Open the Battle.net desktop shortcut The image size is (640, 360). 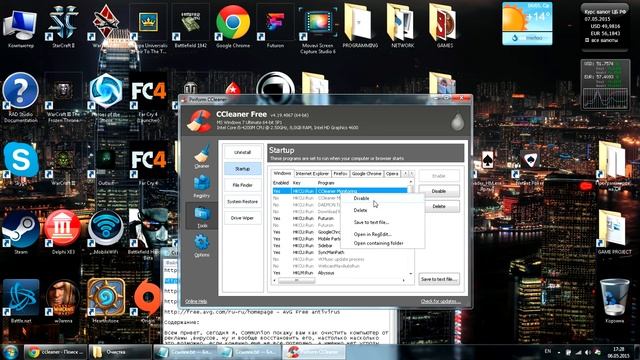pos(20,301)
